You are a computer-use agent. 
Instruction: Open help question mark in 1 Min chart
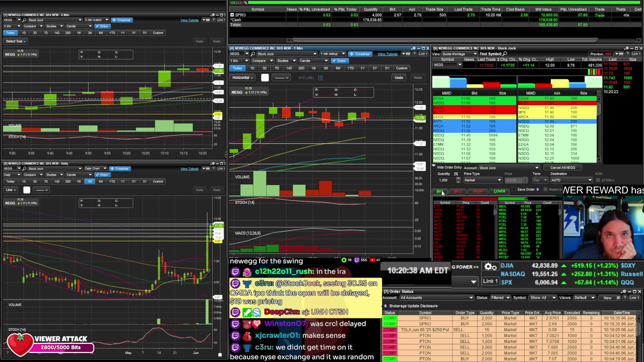point(414,54)
